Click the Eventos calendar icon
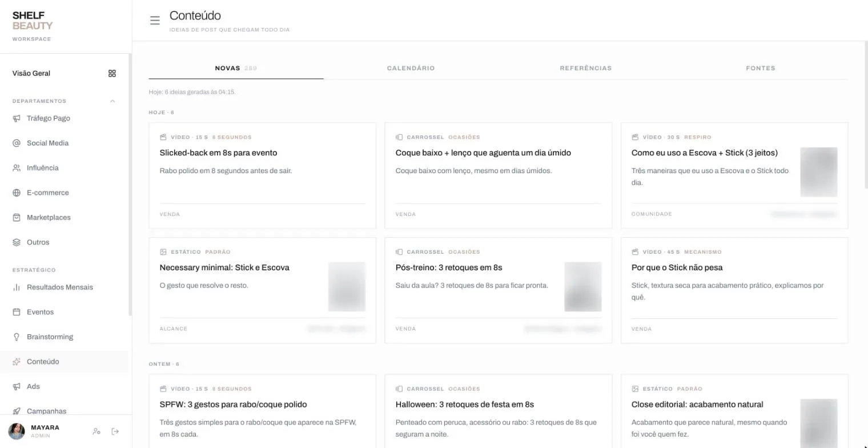The height and width of the screenshot is (448, 868). click(17, 312)
